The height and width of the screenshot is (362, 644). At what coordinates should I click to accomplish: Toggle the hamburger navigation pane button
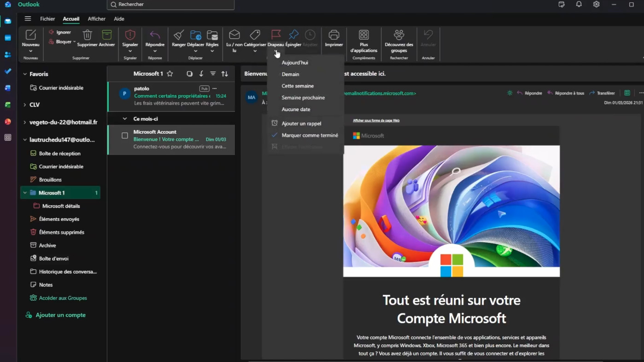[x=28, y=19]
